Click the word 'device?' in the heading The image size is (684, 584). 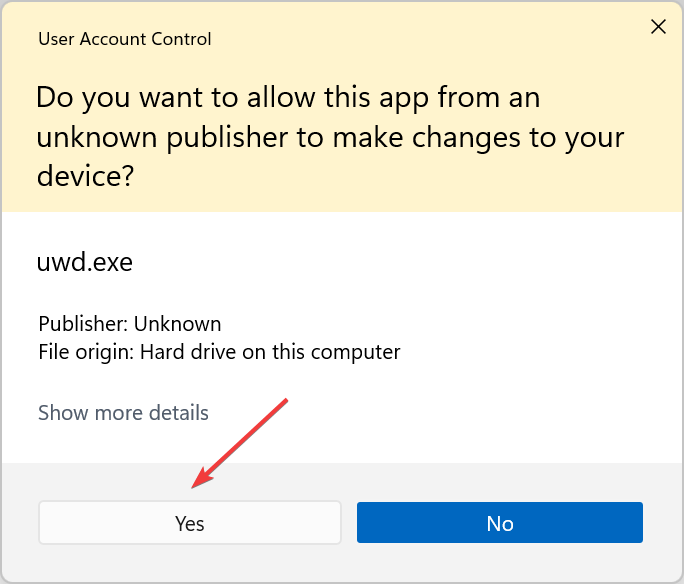85,176
